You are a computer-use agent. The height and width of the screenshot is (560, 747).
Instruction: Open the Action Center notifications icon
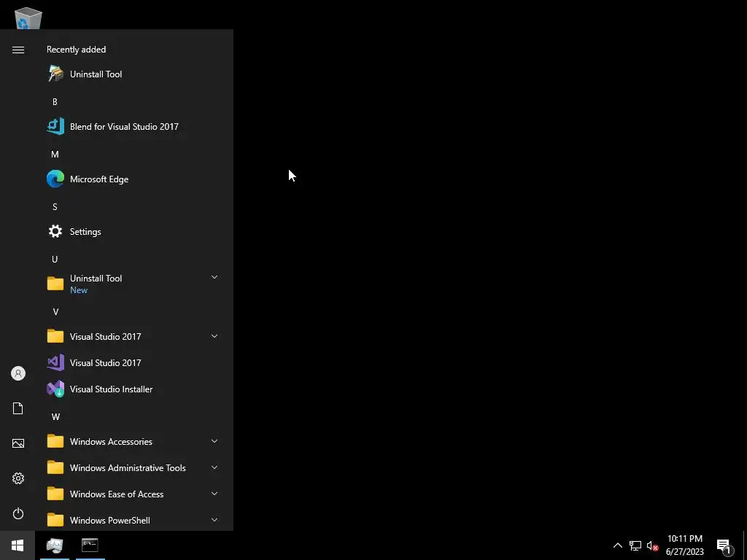724,546
